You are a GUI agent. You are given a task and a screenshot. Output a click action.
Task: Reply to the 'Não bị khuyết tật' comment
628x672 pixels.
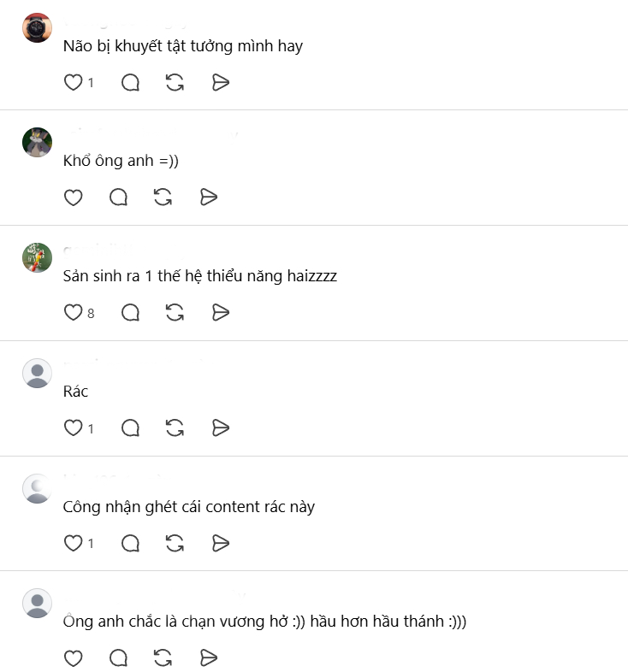[130, 82]
